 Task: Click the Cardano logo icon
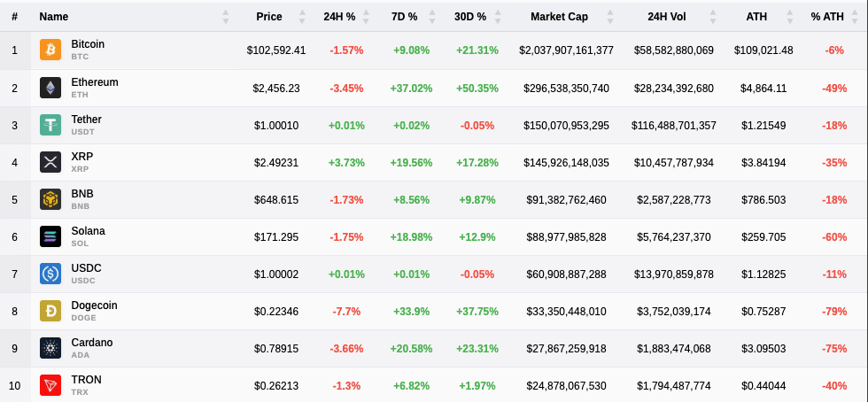pyautogui.click(x=50, y=348)
